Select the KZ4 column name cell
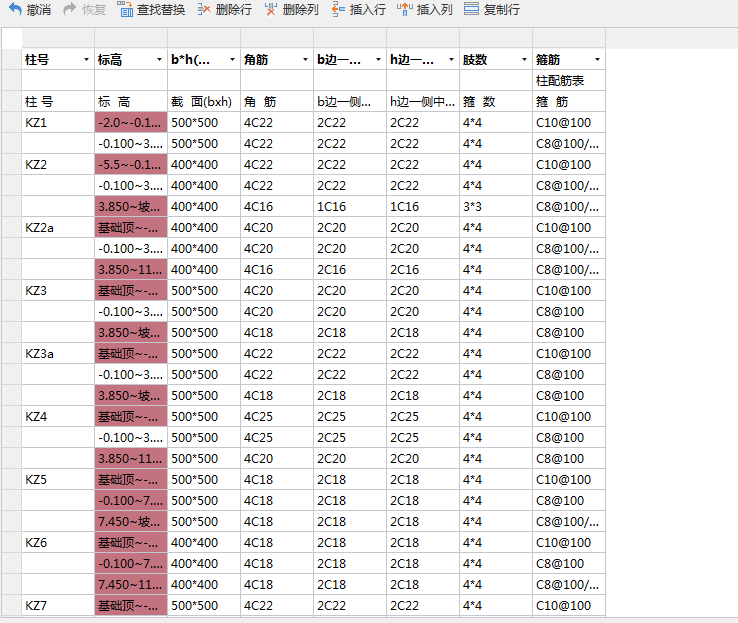Viewport: 738px width, 623px height. [x=58, y=416]
